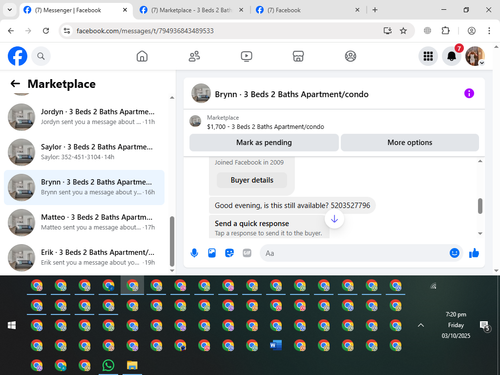Go back in browser history
Image resolution: width=500 pixels, height=375 pixels.
pyautogui.click(x=11, y=31)
